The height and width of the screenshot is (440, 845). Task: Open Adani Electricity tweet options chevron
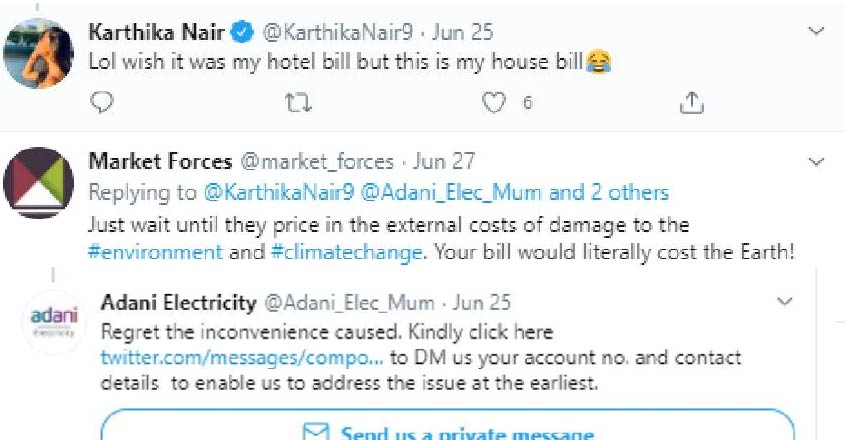coord(785,301)
